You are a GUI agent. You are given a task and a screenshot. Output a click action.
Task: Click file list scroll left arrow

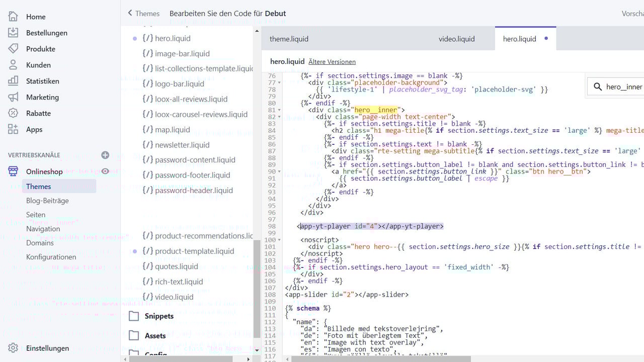pyautogui.click(x=124, y=359)
